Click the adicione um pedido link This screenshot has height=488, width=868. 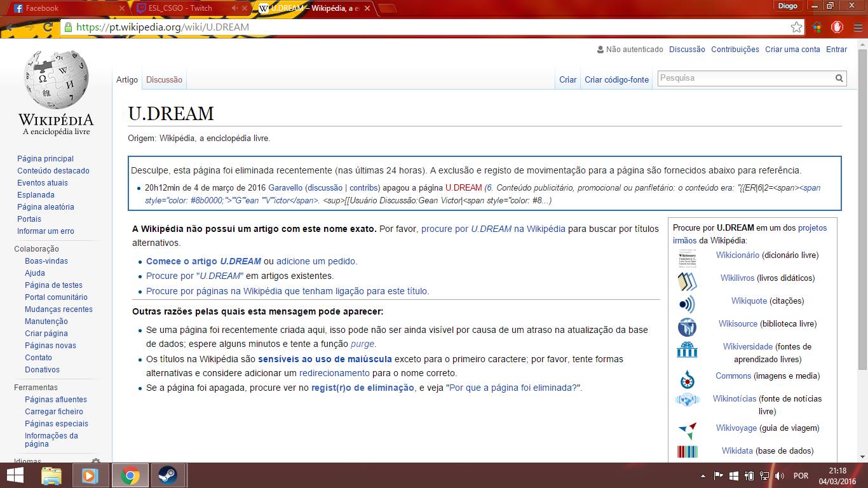[x=316, y=261]
